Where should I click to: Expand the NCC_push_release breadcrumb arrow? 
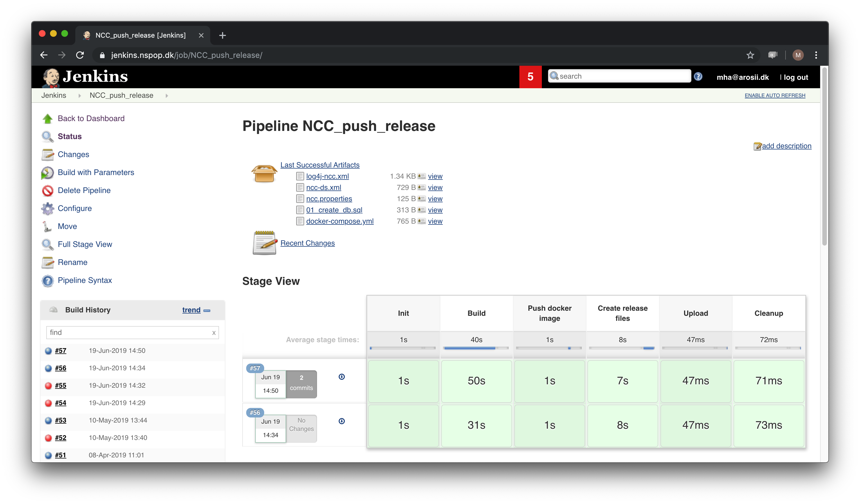point(167,96)
